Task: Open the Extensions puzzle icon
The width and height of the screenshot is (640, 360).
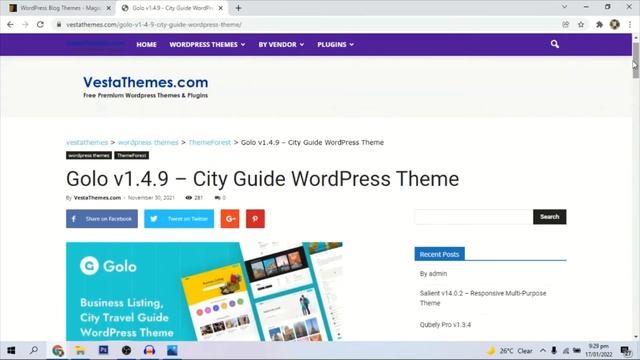Action: click(599, 24)
